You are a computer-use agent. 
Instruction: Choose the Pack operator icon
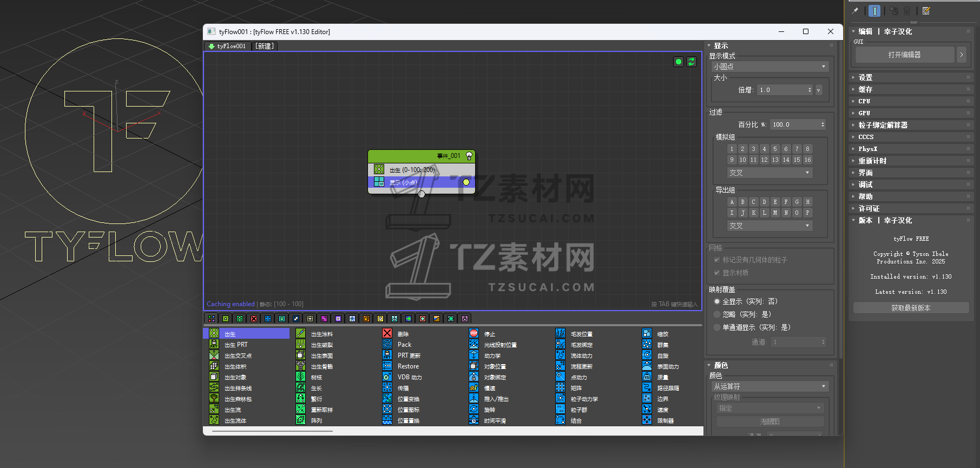coord(387,344)
